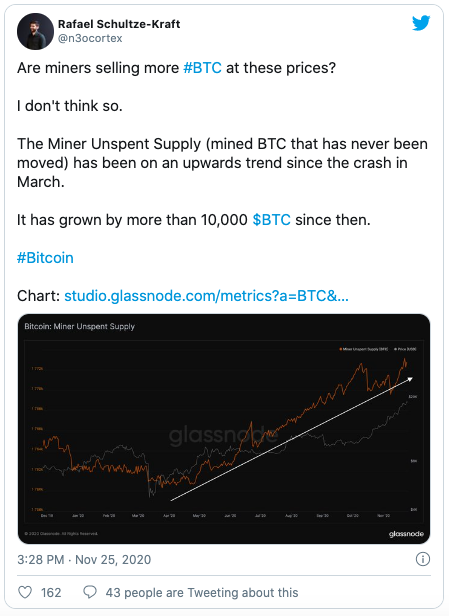Click the glassnode logo on chart

coord(406,534)
